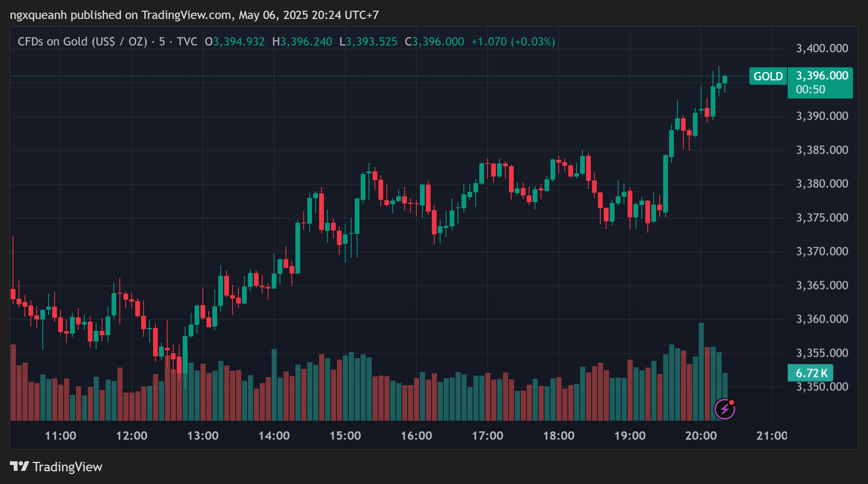
Task: Click the 16:00 time axis label
Action: point(416,436)
